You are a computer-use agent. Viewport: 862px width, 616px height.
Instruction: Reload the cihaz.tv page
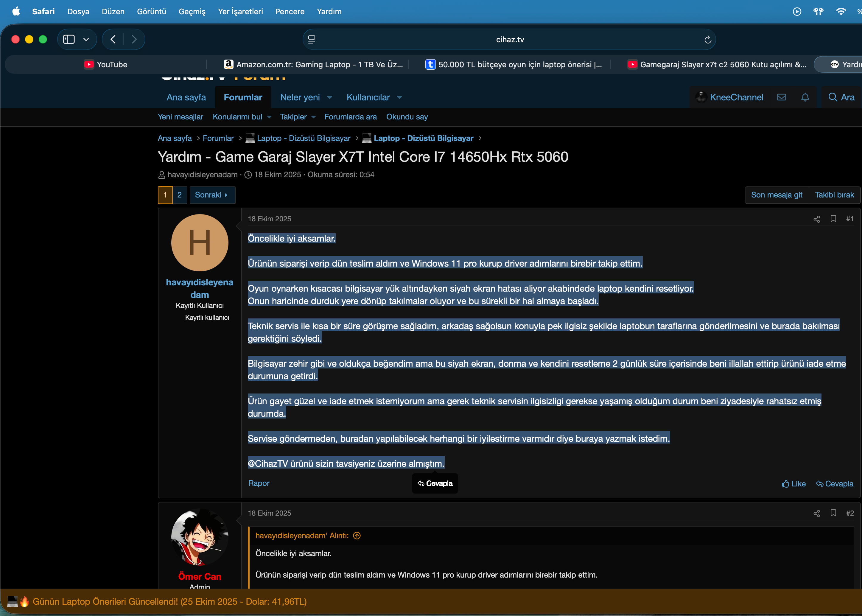(708, 39)
